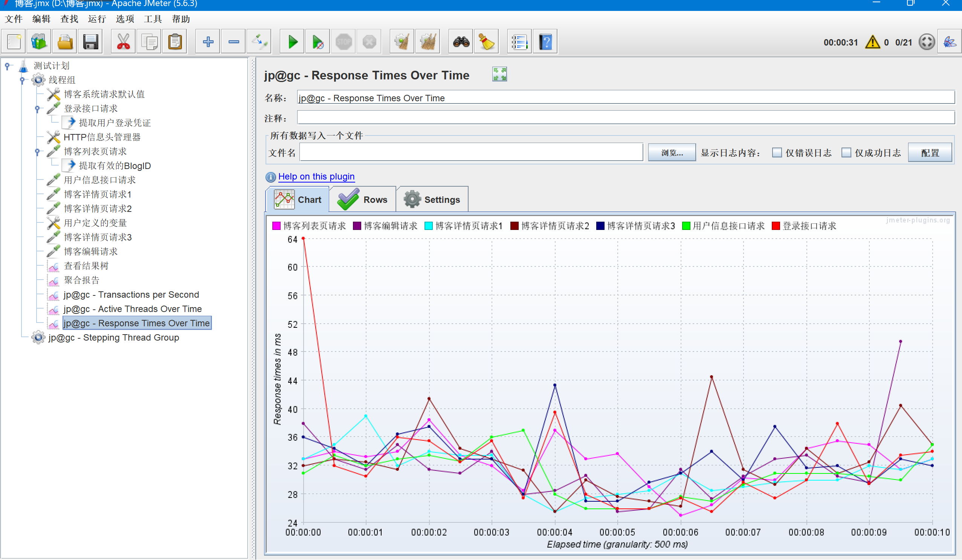Click the Start no pauses icon
This screenshot has width=962, height=560.
(x=318, y=41)
